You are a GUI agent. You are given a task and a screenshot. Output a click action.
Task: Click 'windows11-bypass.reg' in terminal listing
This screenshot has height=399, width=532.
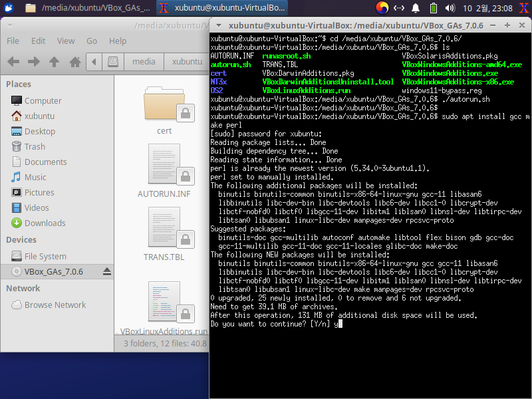click(442, 90)
